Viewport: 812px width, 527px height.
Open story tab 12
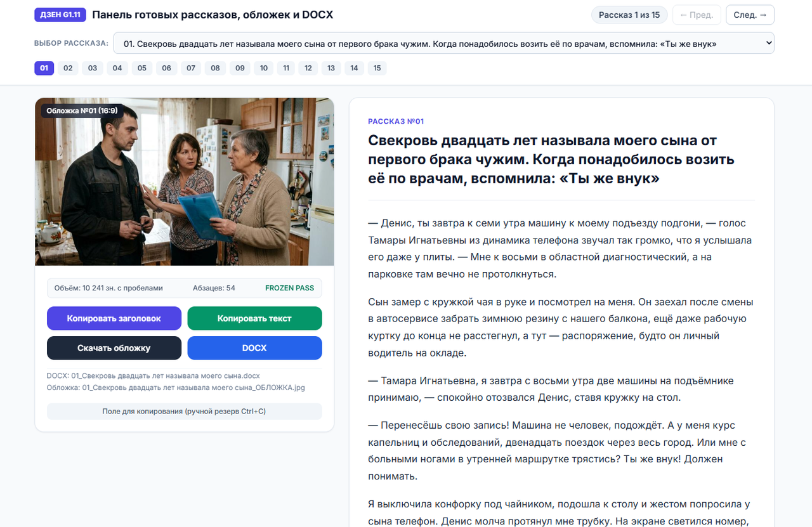pyautogui.click(x=308, y=68)
